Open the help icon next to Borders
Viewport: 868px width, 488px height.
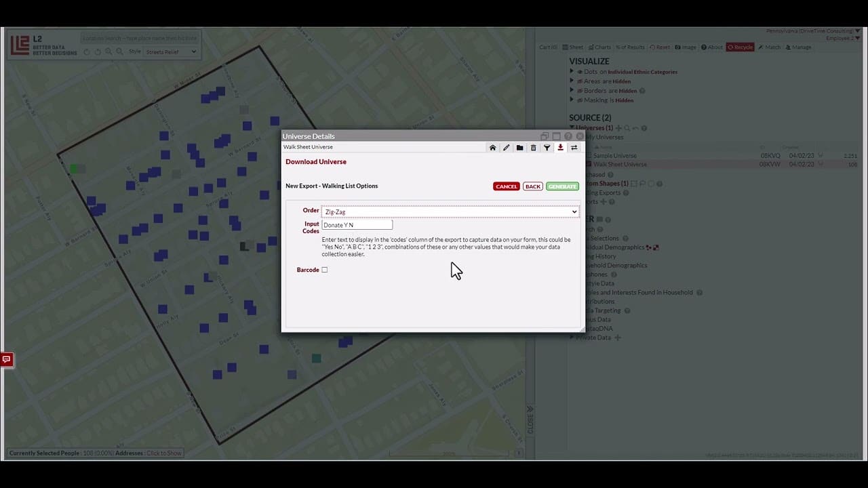642,91
